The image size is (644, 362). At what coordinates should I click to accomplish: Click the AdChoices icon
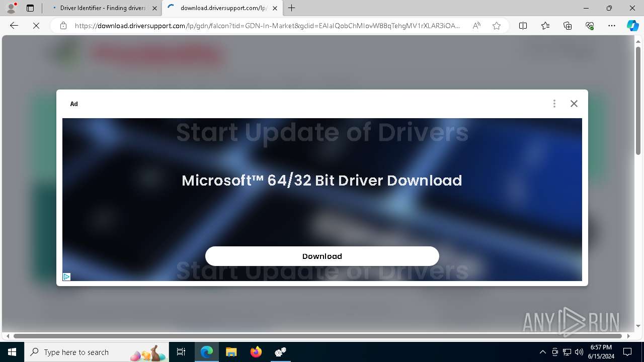coord(66,277)
